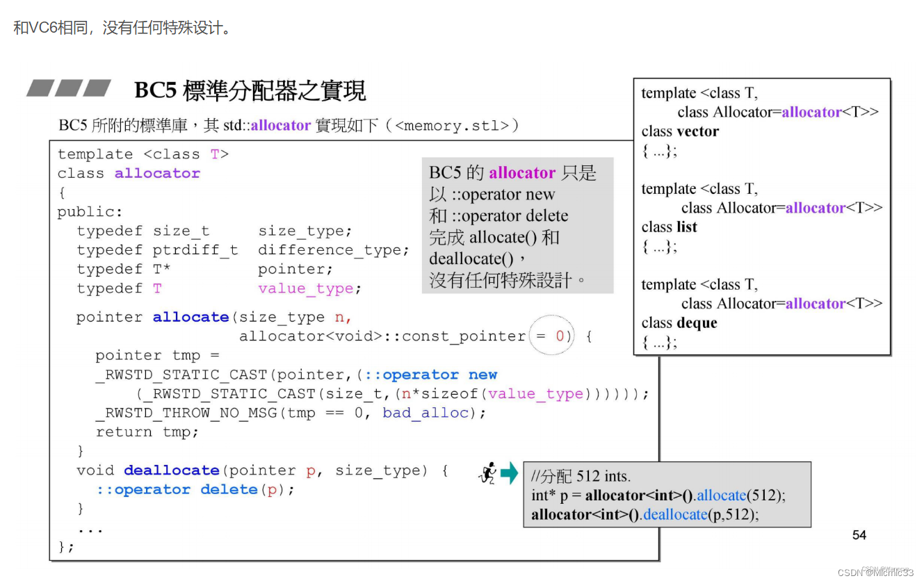924x583 pixels.
Task: Click '完成 allocate() 和' in the grey note
Action: tap(494, 238)
